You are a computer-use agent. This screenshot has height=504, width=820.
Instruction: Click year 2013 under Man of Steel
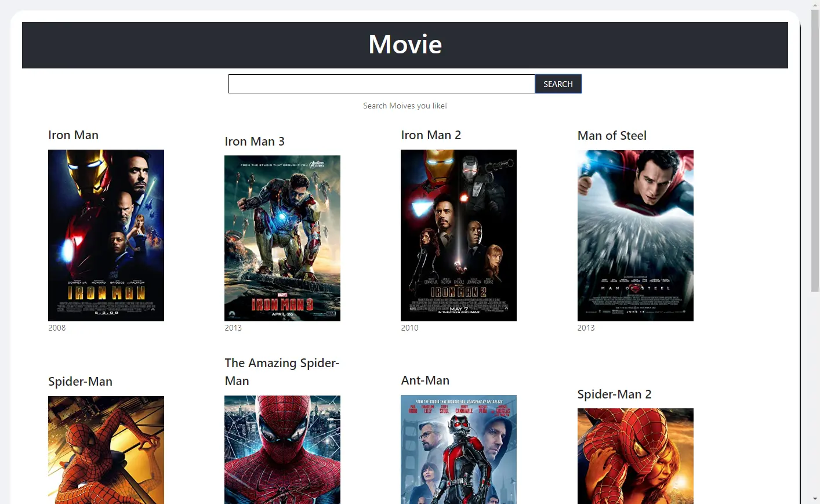[x=586, y=328]
